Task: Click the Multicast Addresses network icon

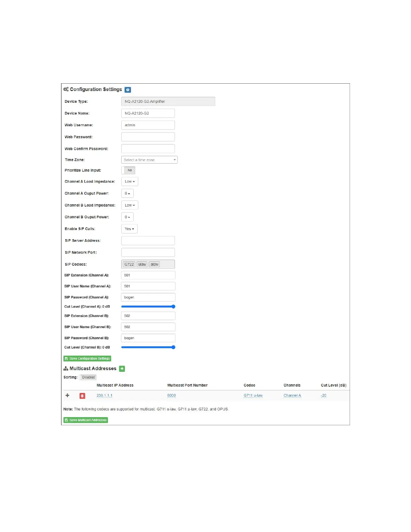Action: click(66, 369)
